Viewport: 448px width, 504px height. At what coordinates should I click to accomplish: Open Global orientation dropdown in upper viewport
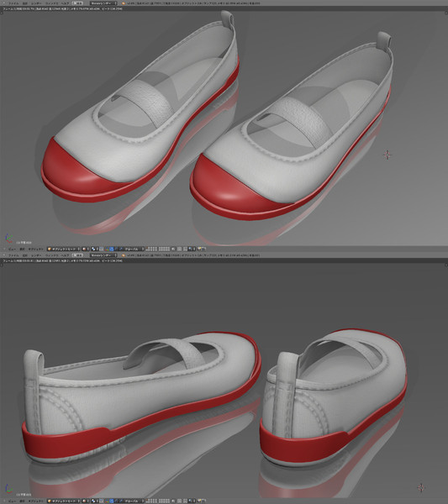(x=134, y=249)
